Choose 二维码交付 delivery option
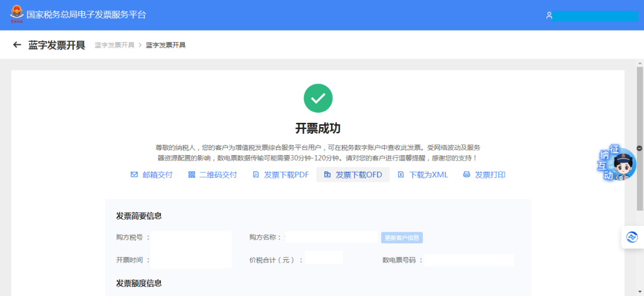This screenshot has width=644, height=296. [x=213, y=175]
